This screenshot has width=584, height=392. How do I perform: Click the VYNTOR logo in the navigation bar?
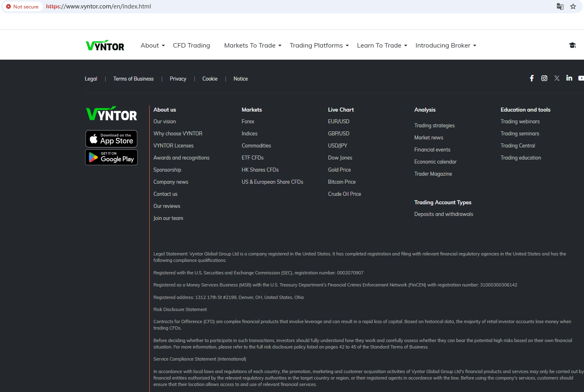point(105,46)
